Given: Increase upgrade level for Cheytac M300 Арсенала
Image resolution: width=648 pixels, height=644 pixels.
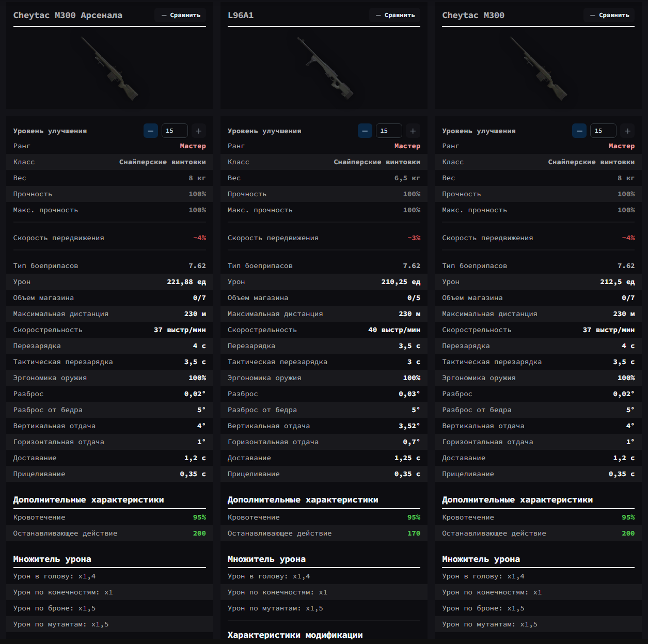Looking at the screenshot, I should pyautogui.click(x=199, y=131).
